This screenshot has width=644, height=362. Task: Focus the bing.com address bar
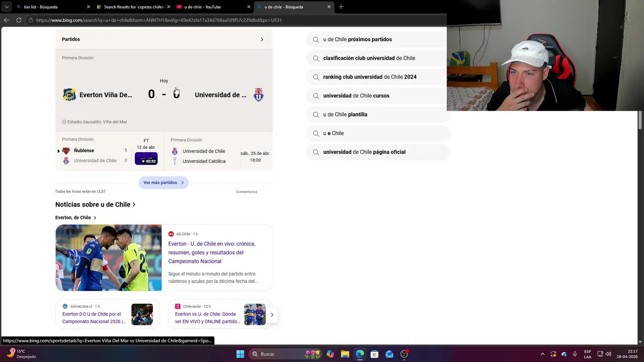pyautogui.click(x=236, y=20)
